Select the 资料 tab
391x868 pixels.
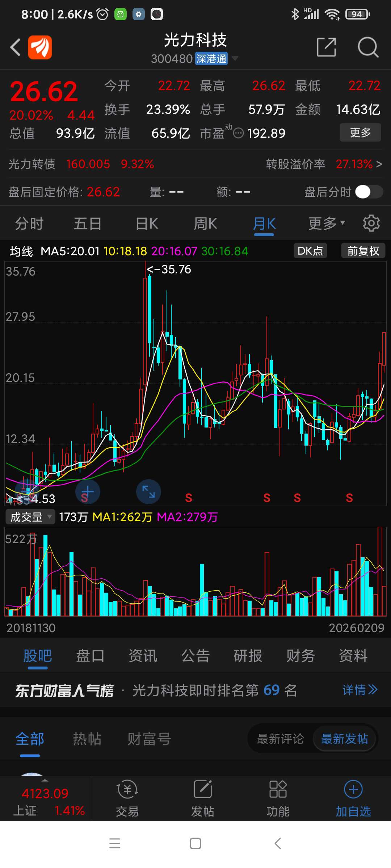tap(353, 656)
